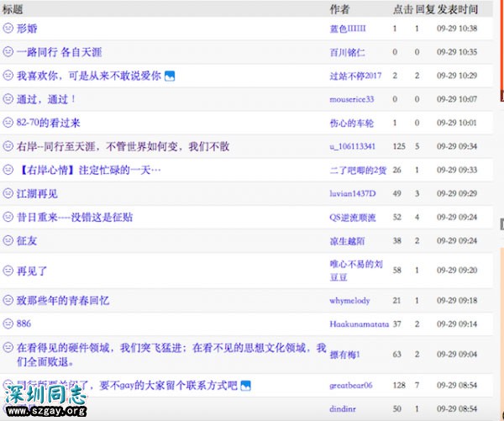Click the 回复 column header
Screen dimensions: 504x421
425,9
